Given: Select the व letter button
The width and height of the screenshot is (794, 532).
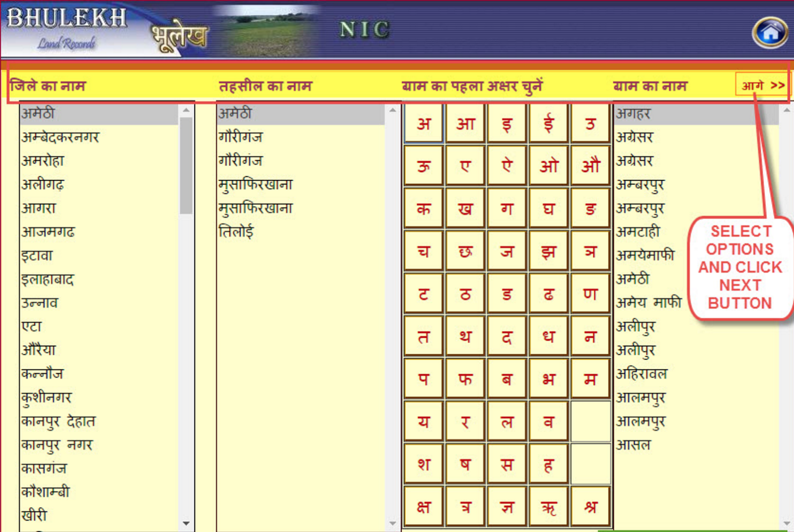Looking at the screenshot, I should click(548, 421).
